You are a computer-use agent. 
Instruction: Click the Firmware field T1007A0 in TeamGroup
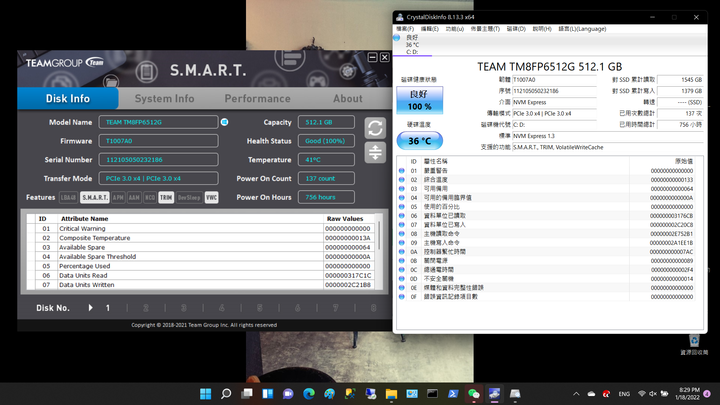coord(158,141)
